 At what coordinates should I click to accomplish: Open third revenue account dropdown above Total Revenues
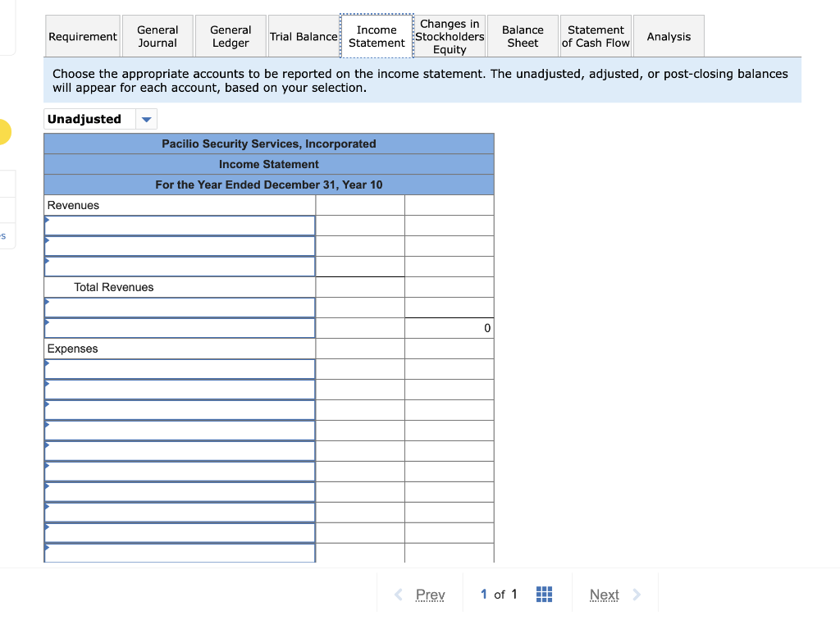[x=180, y=266]
